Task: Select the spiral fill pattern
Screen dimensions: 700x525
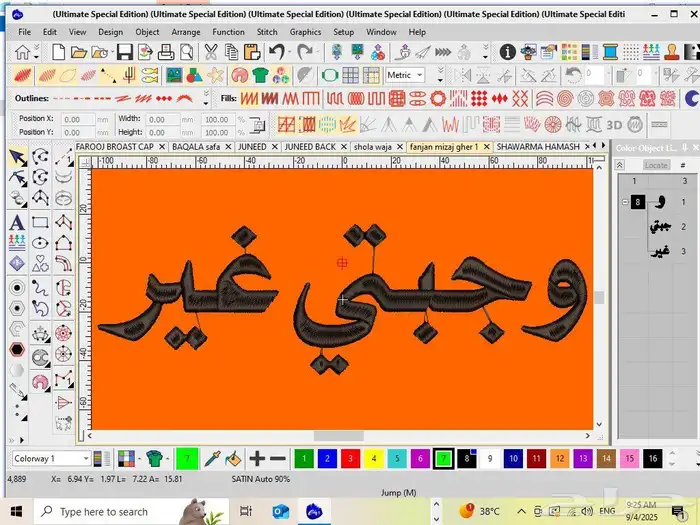Action: coord(565,98)
